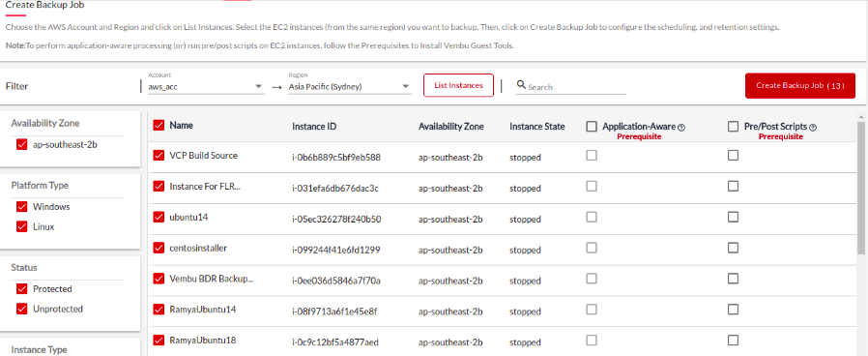The image size is (868, 356).
Task: Open Prerequisite link under Application-Aware
Action: click(x=639, y=136)
